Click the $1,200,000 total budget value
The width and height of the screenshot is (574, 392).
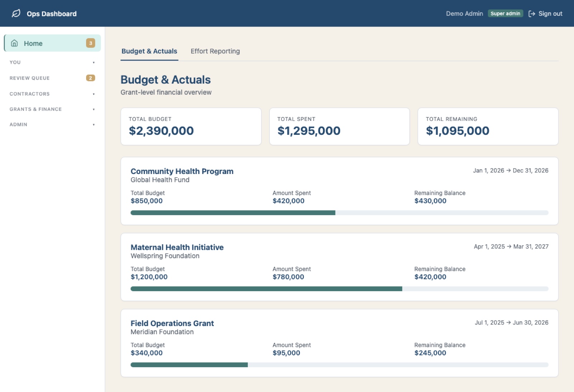coord(149,277)
